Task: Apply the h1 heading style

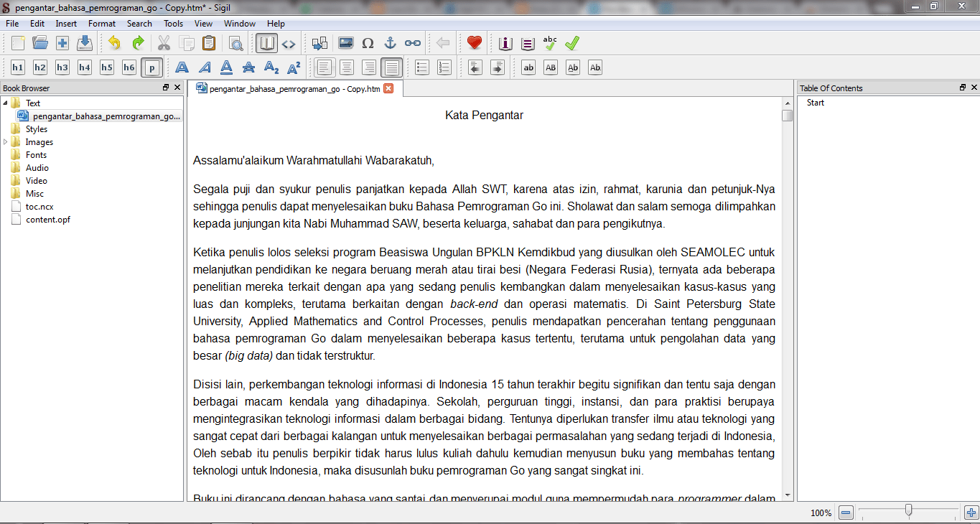Action: (x=18, y=67)
